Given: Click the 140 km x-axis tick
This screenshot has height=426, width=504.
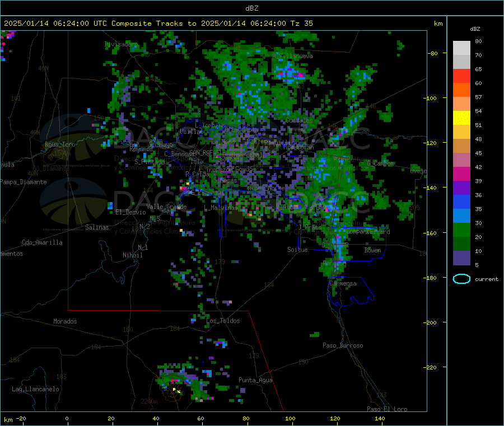Looking at the screenshot, I should tap(380, 419).
